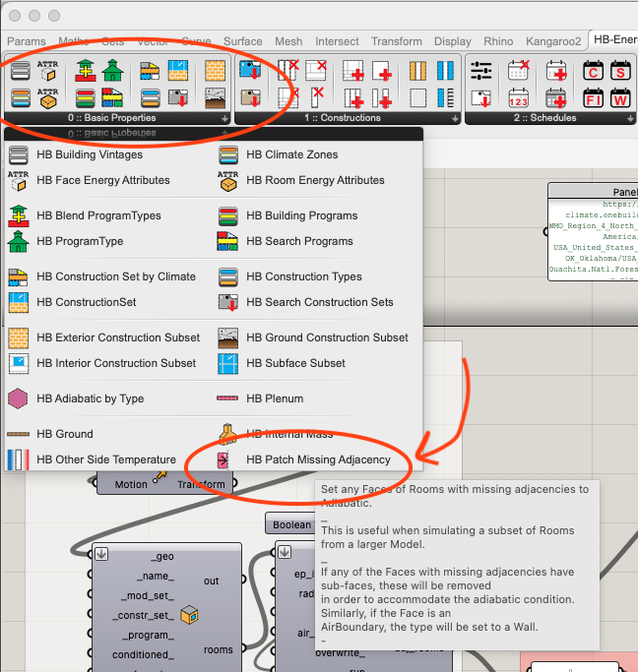The height and width of the screenshot is (672, 638).
Task: Click HB Plenum component entry
Action: [274, 398]
